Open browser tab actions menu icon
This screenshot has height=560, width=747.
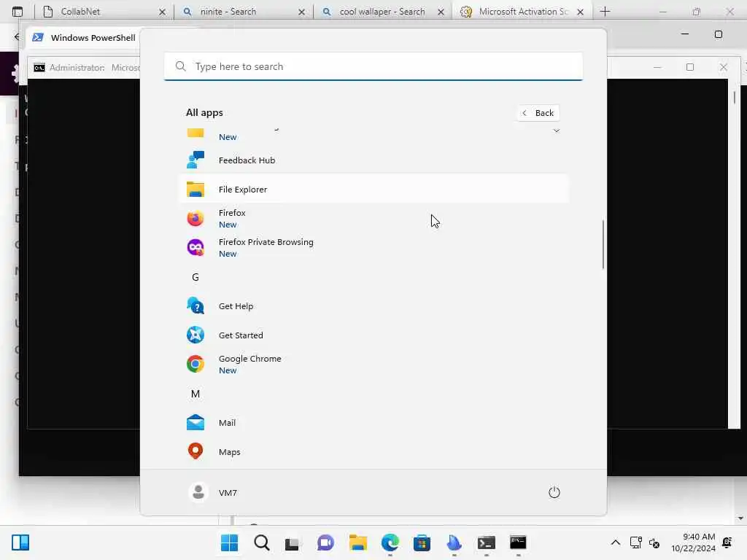(x=18, y=12)
